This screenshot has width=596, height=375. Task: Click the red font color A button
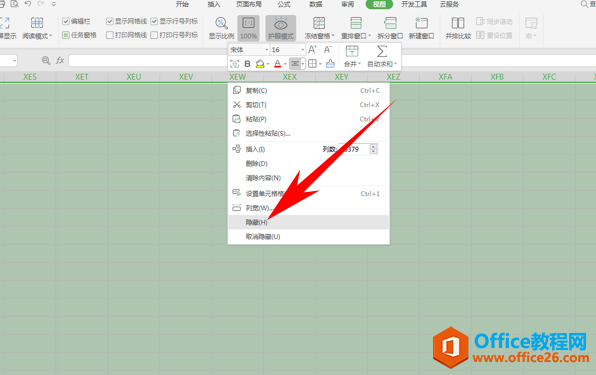277,64
